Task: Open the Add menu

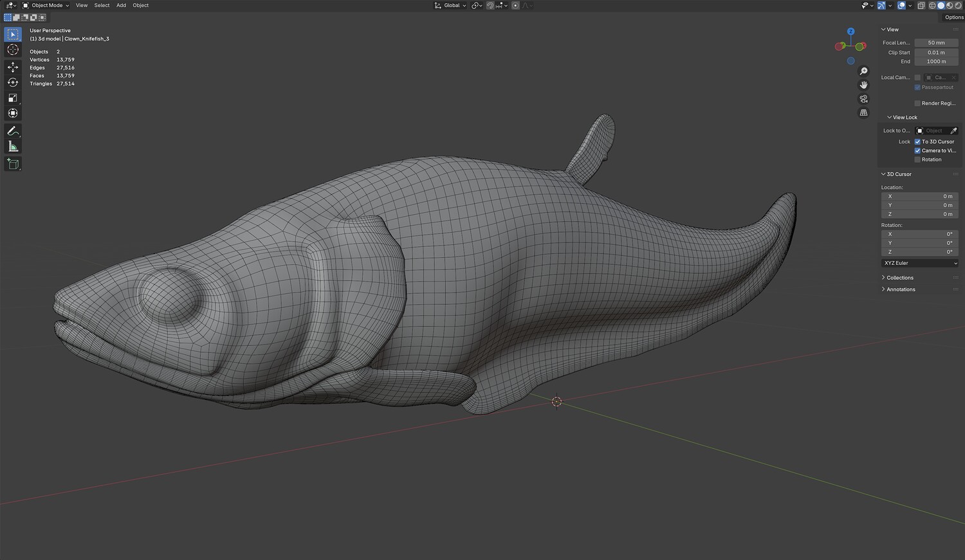Action: click(x=121, y=5)
